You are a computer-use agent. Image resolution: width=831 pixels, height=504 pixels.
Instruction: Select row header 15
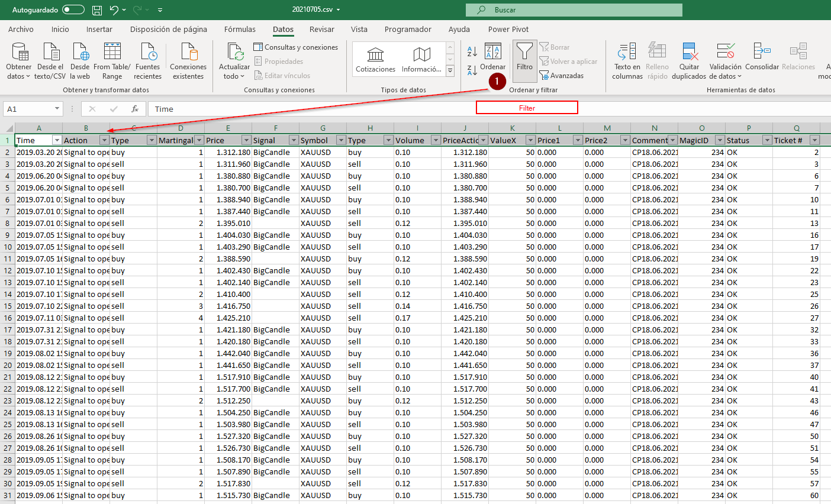coord(8,306)
